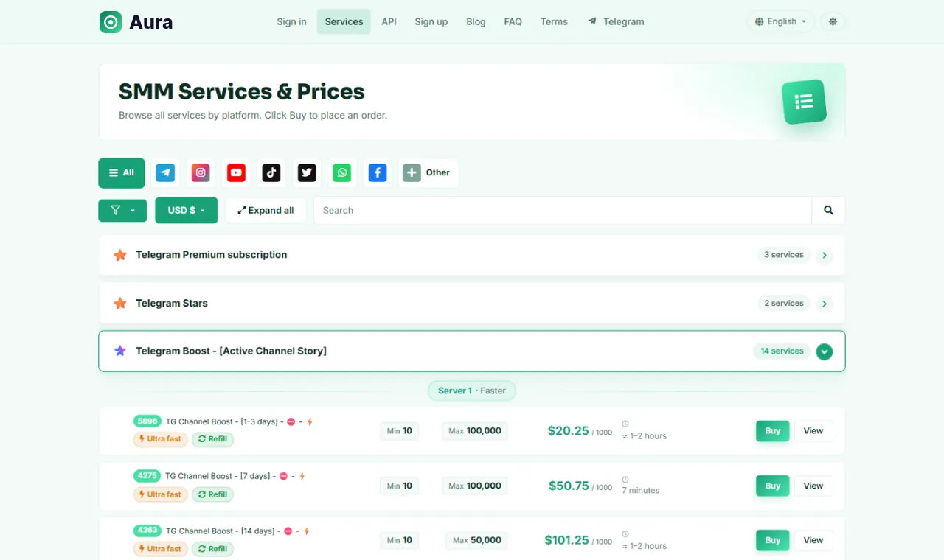Screen dimensions: 944x560
Task: Open the FAQ page
Action: [x=513, y=21]
